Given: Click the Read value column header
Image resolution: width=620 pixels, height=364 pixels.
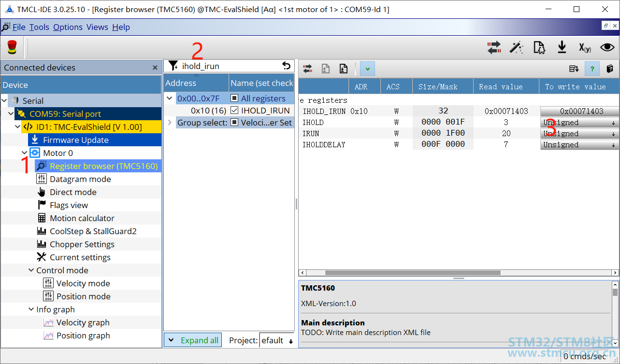Looking at the screenshot, I should (x=505, y=87).
